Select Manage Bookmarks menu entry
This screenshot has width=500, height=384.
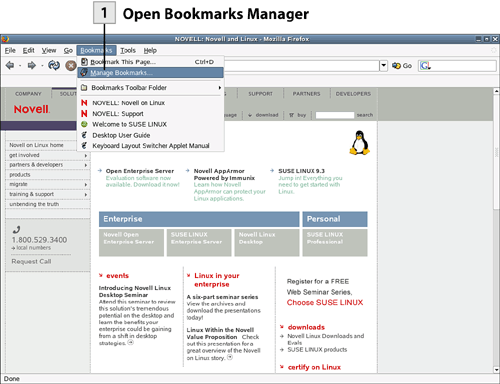(151, 73)
